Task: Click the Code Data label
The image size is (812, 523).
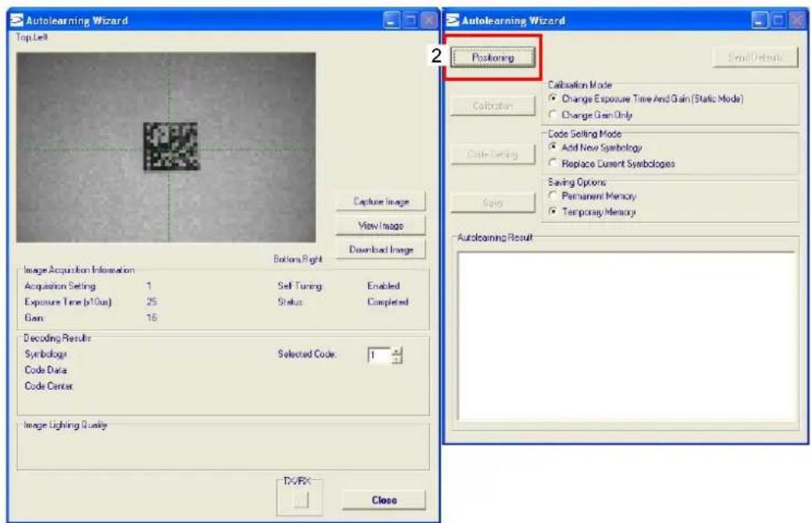Action: [x=46, y=370]
